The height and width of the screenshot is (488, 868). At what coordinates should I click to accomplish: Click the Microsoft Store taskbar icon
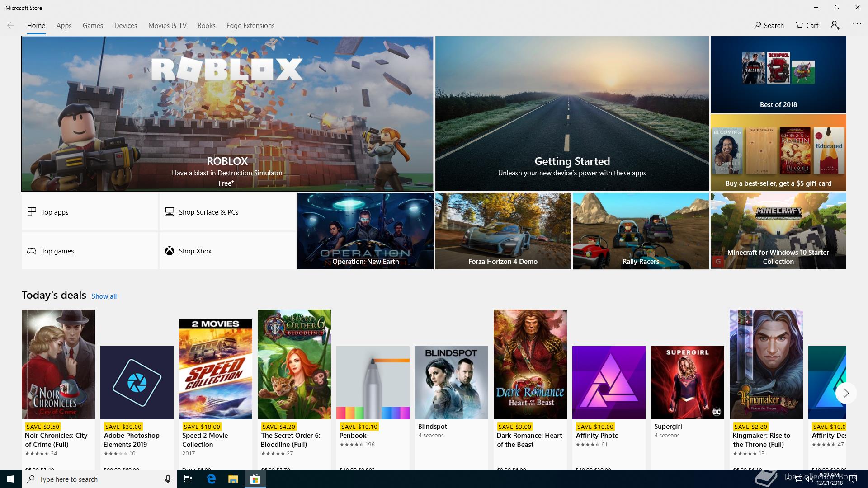[x=255, y=479]
